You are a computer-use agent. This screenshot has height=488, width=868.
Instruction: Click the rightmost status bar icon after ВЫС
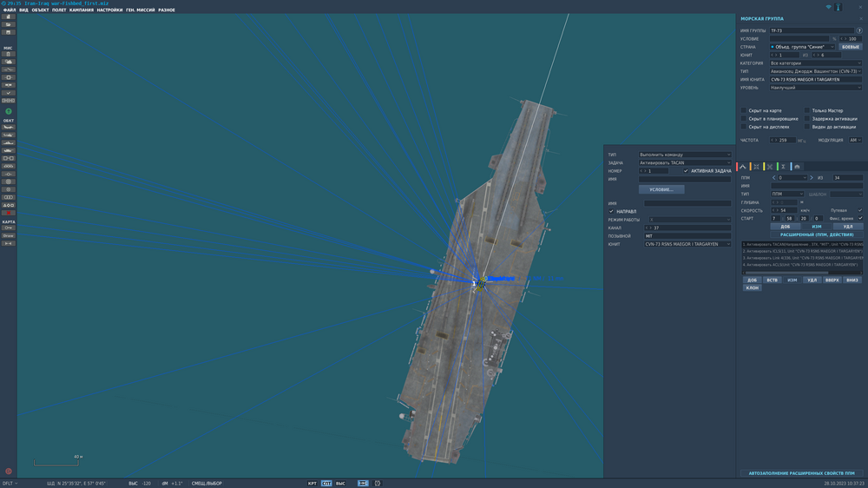[x=378, y=484]
